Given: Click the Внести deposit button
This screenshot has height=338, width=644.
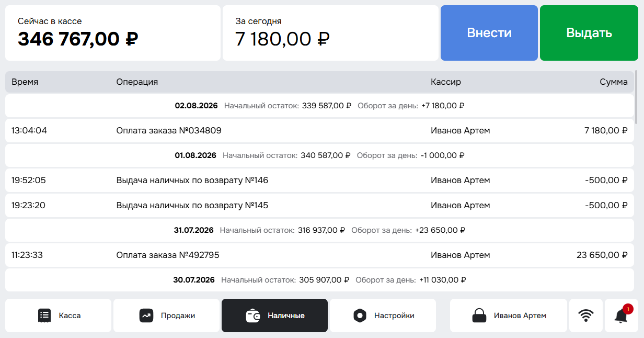Looking at the screenshot, I should pyautogui.click(x=489, y=33).
